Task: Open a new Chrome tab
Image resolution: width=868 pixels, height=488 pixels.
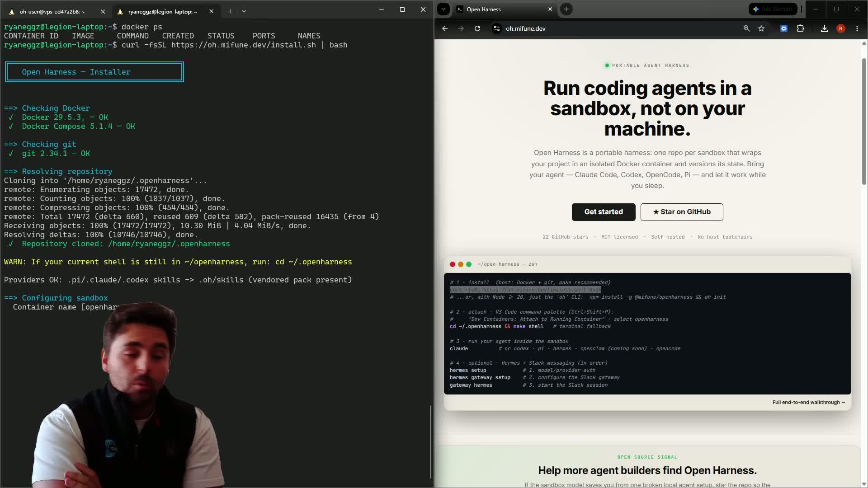Action: tap(566, 9)
